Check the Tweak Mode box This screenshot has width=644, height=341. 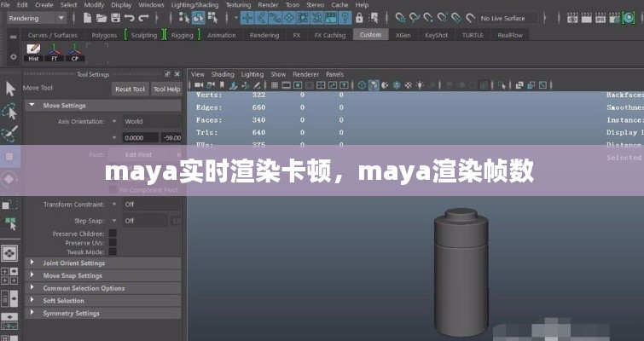(113, 252)
